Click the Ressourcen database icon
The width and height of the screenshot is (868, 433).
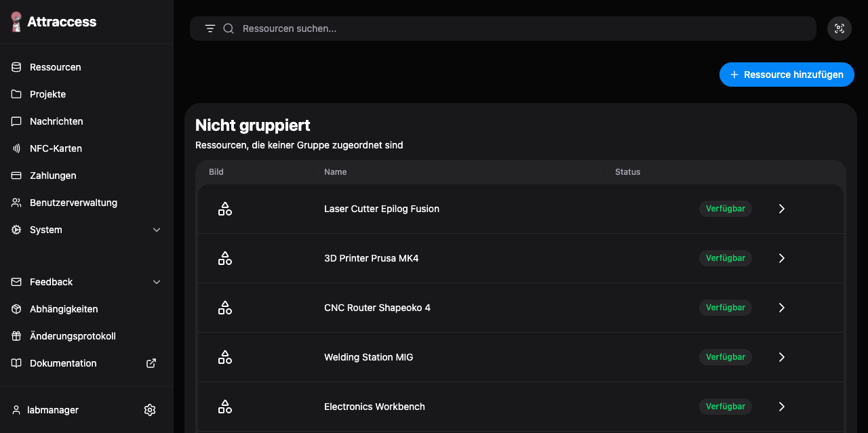[16, 67]
